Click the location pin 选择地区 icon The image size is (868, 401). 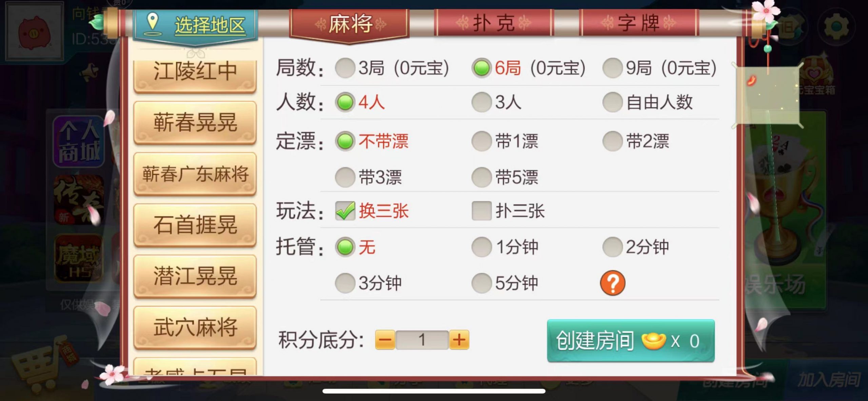[153, 24]
